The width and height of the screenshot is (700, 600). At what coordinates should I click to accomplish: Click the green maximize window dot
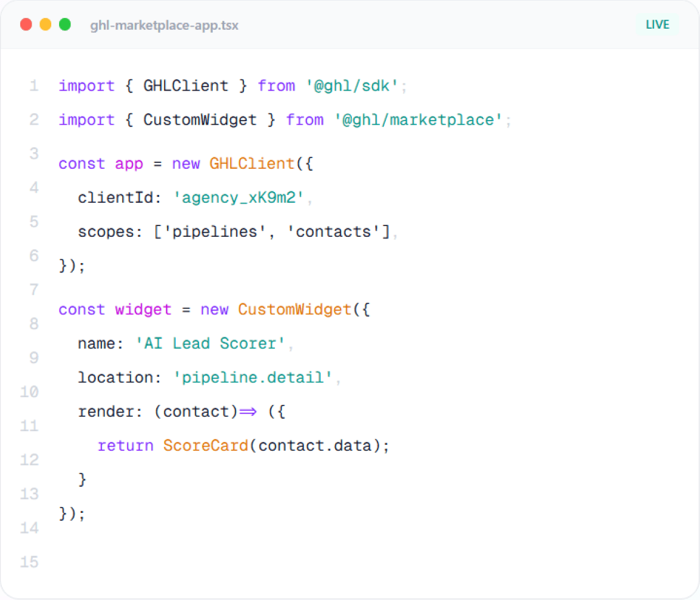65,24
